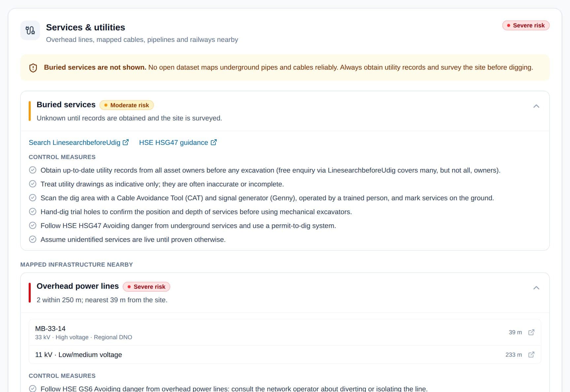Collapse the Overhead power lines section chevron
The height and width of the screenshot is (392, 570).
point(536,288)
